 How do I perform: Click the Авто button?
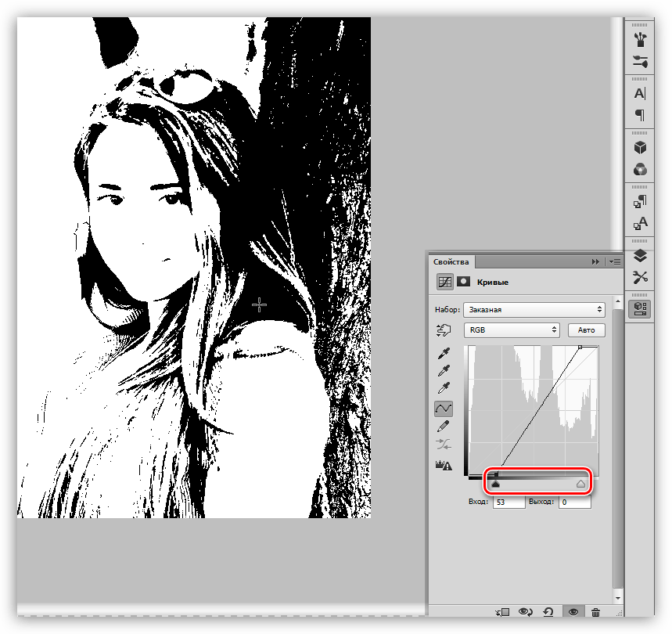click(x=586, y=330)
